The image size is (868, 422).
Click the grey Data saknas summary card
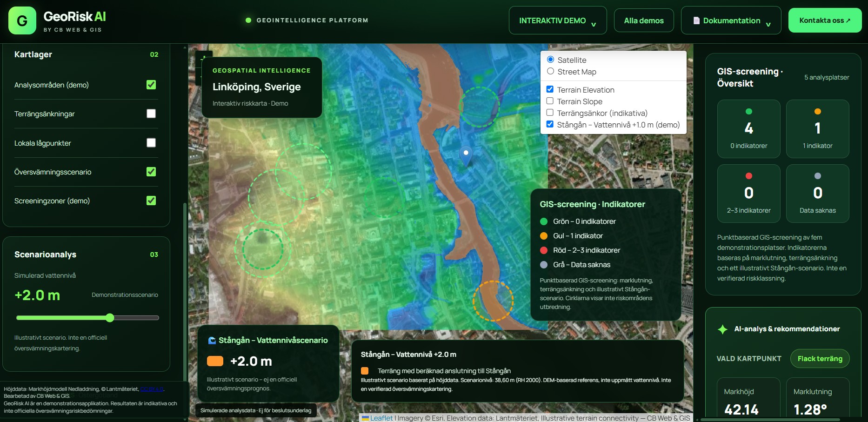817,194
